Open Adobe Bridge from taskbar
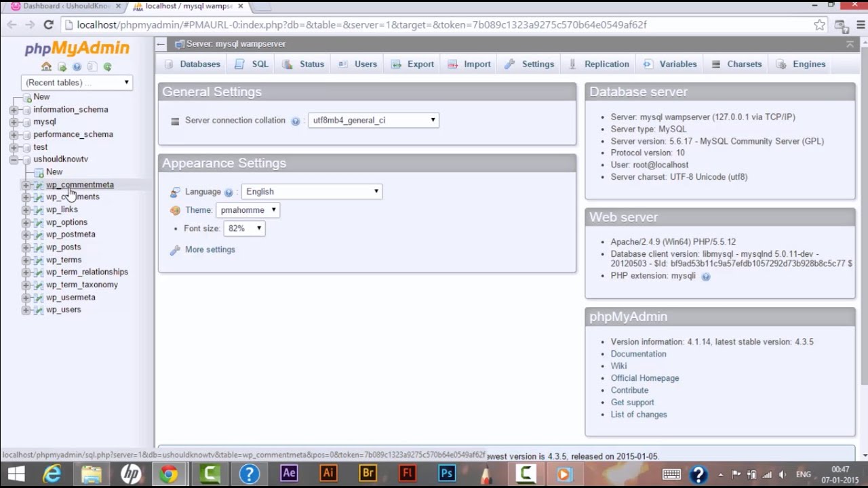 pyautogui.click(x=368, y=473)
